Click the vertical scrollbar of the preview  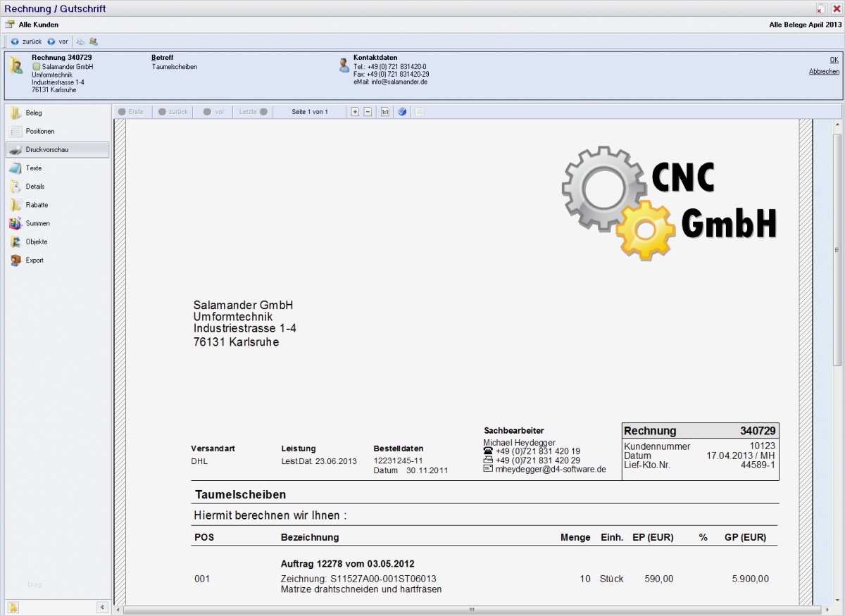pos(837,250)
